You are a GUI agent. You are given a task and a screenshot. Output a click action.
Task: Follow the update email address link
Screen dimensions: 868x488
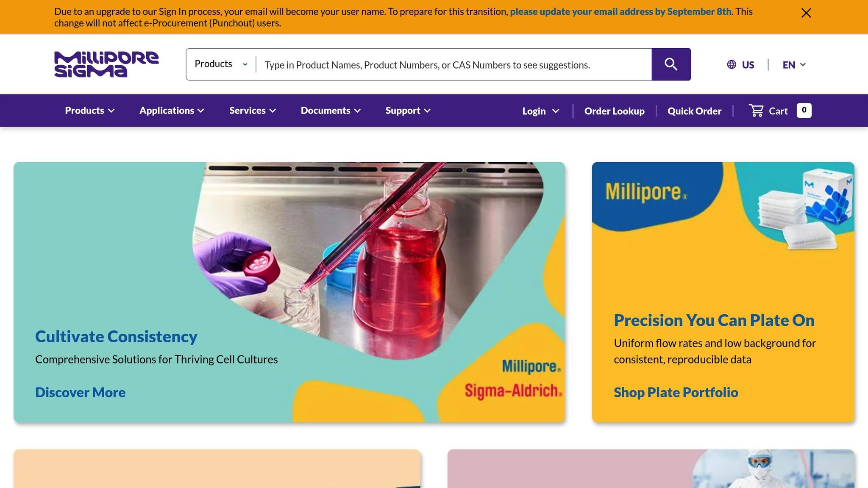620,11
